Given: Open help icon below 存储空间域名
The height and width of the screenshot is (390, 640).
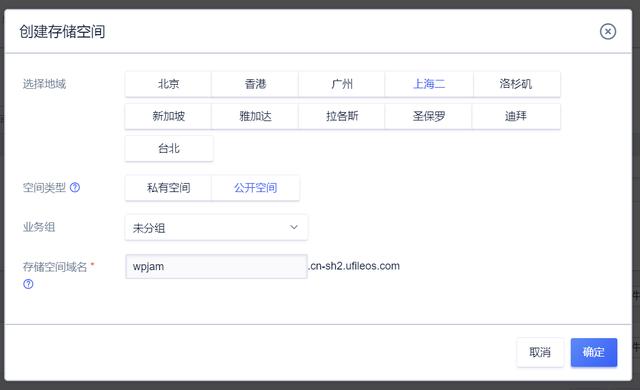Looking at the screenshot, I should (x=28, y=284).
